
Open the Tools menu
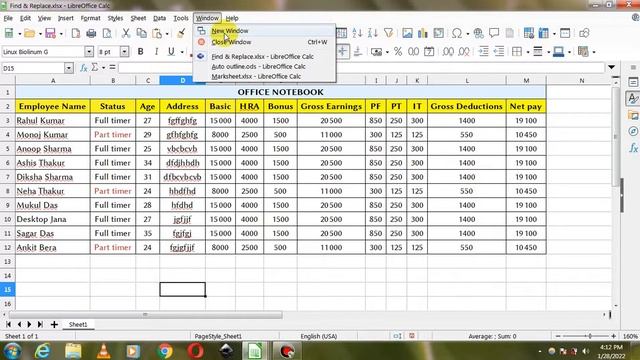click(x=181, y=18)
